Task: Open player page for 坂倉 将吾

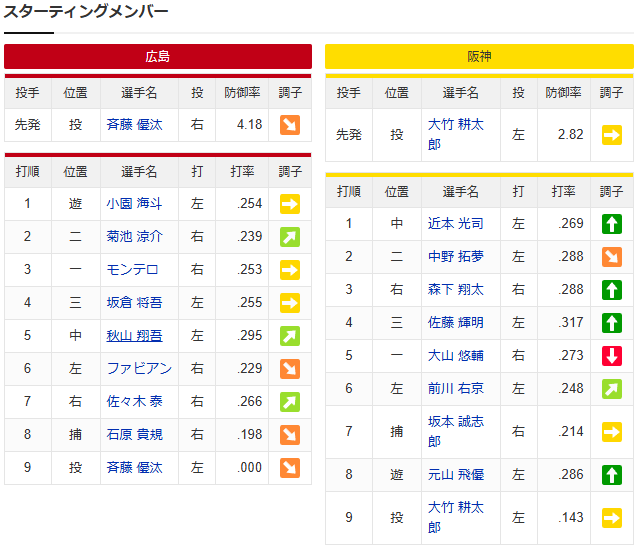Action: [134, 302]
